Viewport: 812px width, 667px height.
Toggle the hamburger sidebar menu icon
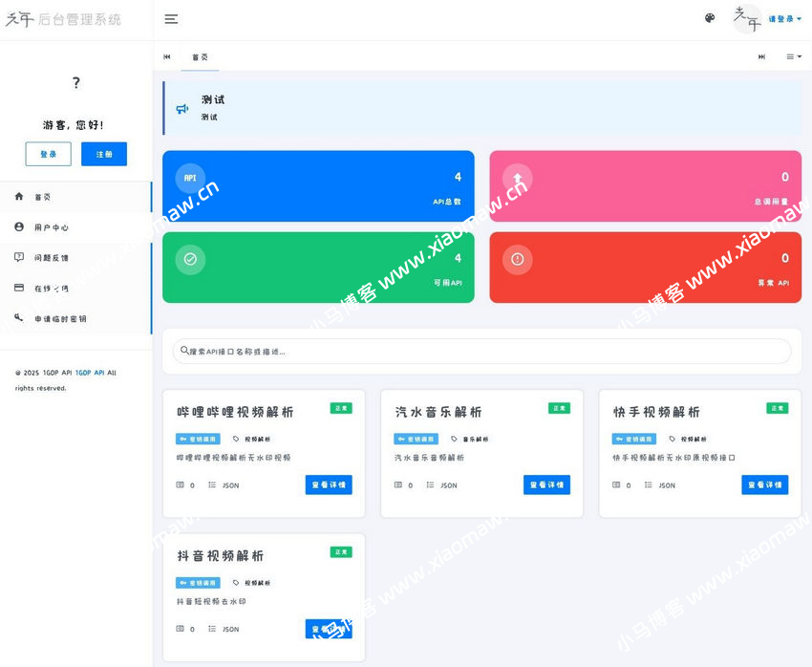coord(171,19)
